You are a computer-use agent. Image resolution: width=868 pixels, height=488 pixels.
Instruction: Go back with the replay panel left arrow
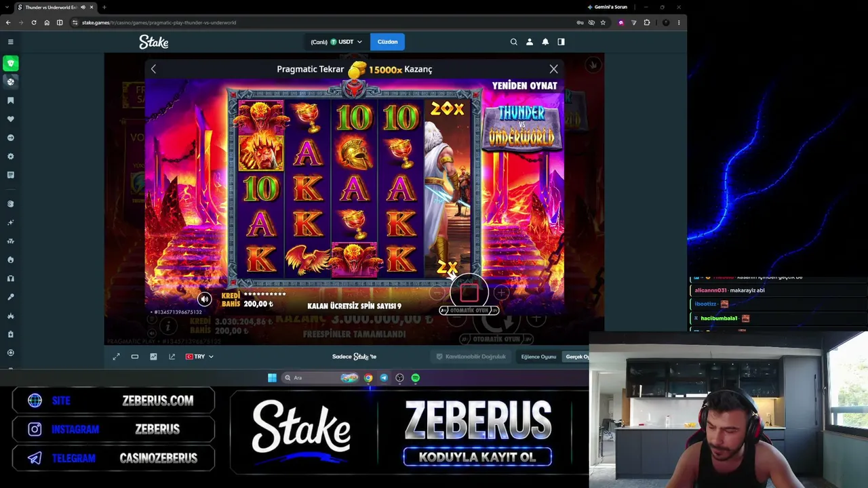[153, 69]
